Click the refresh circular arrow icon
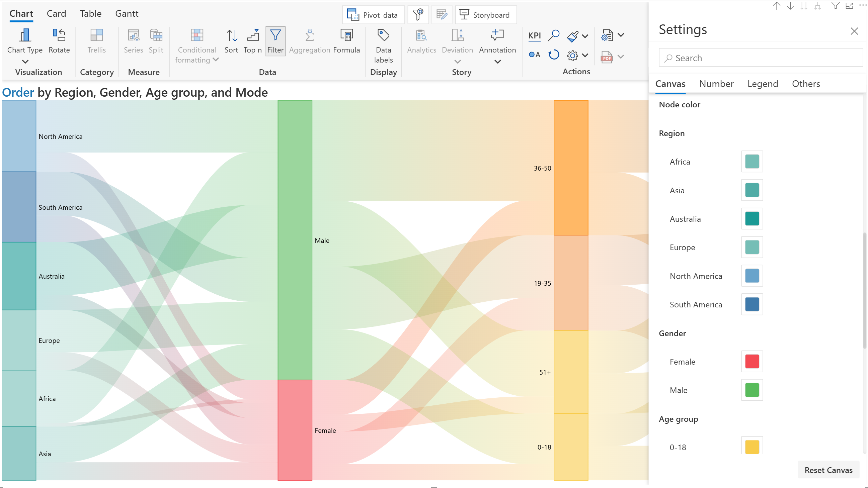This screenshot has height=488, width=868. click(553, 55)
